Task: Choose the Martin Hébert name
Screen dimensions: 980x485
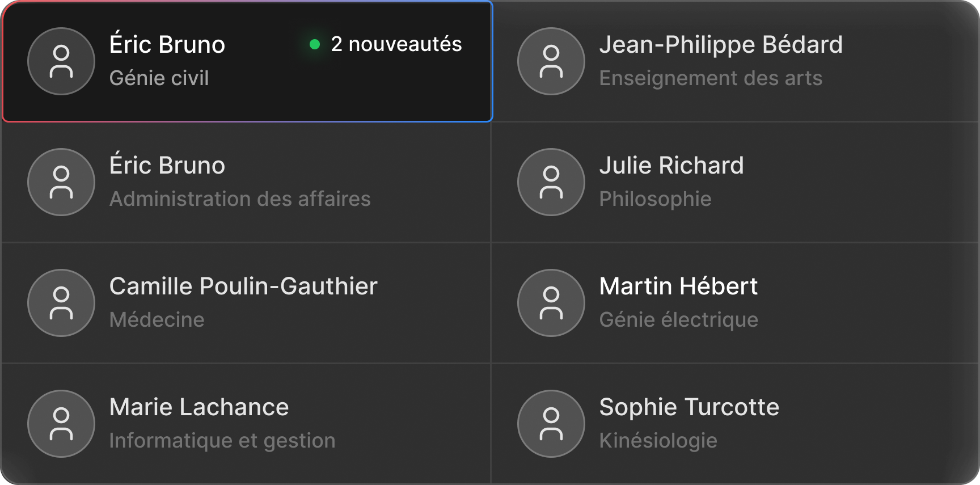Action: coord(678,286)
